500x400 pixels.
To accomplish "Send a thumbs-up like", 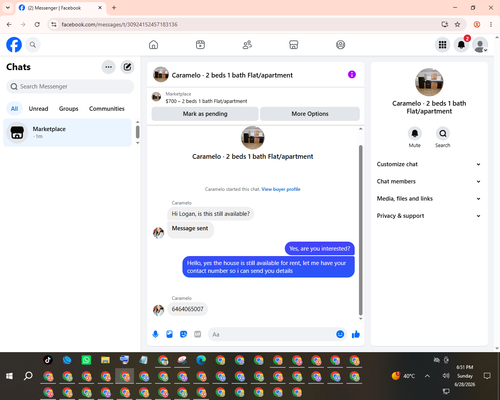I will pos(356,334).
